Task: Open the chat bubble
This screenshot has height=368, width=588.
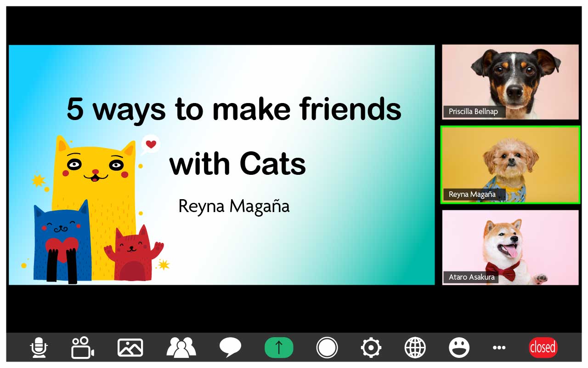Action: [x=230, y=348]
